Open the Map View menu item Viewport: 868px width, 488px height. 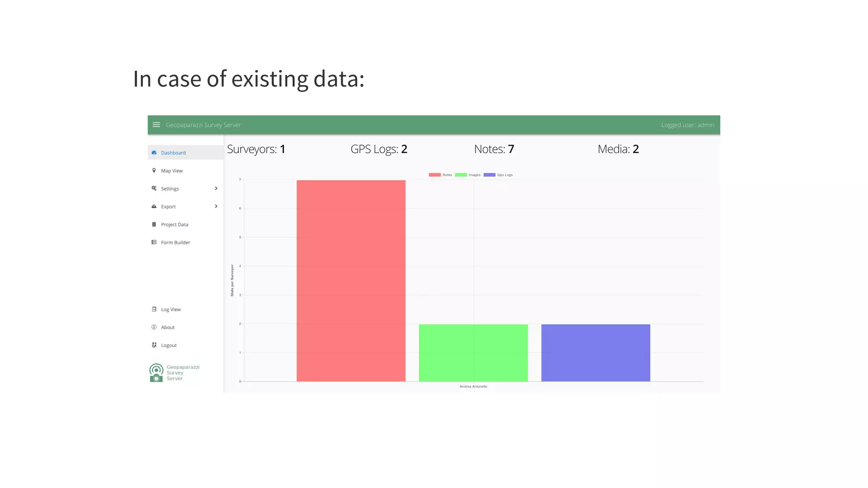point(172,171)
